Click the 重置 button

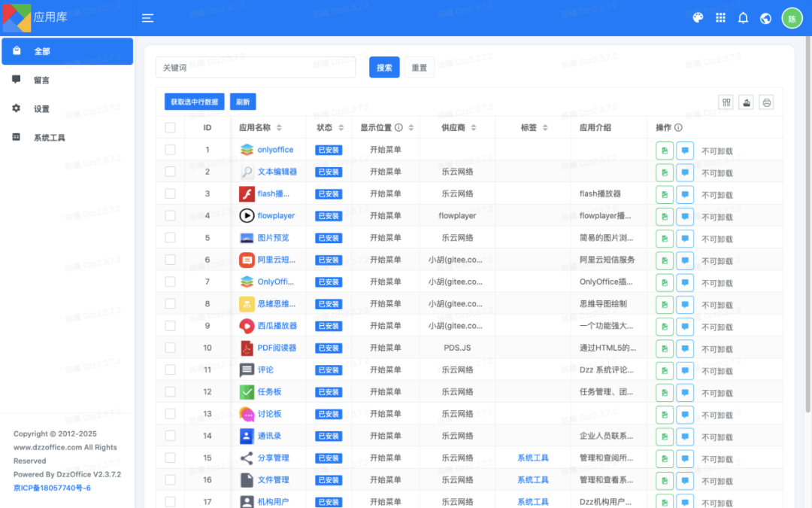pyautogui.click(x=419, y=68)
